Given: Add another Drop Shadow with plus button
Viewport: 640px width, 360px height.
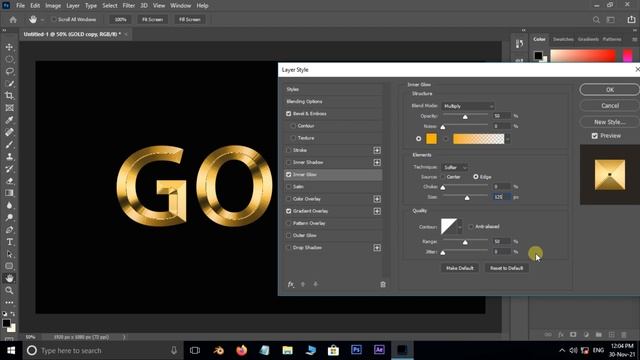Looking at the screenshot, I should [x=377, y=248].
